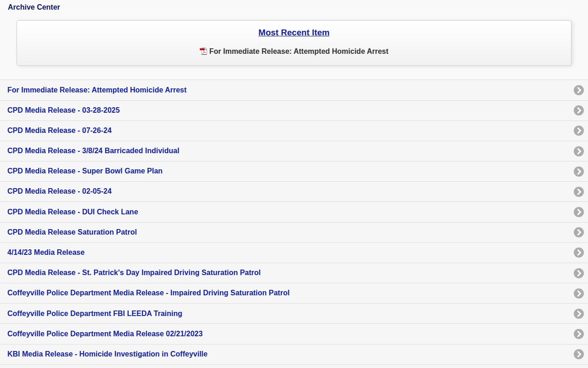The width and height of the screenshot is (588, 368).
Task: Click chevron on CPD Media Release Saturation Patrol row
Action: [x=579, y=232]
